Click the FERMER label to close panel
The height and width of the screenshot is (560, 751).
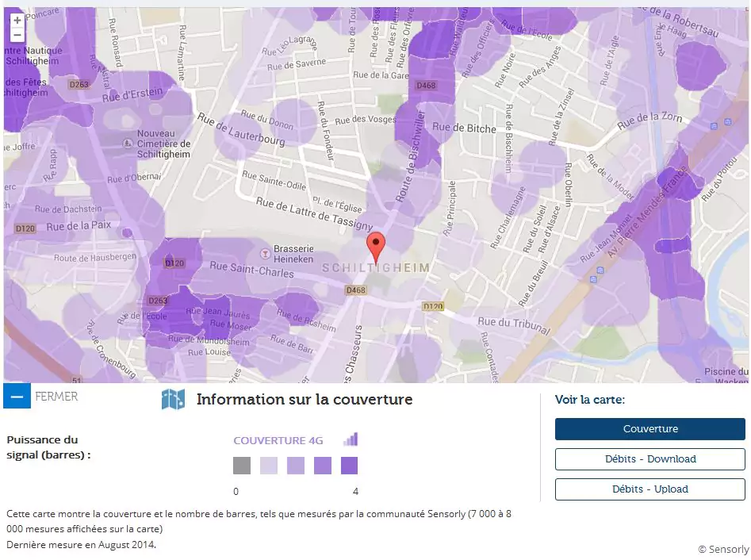[x=56, y=397]
